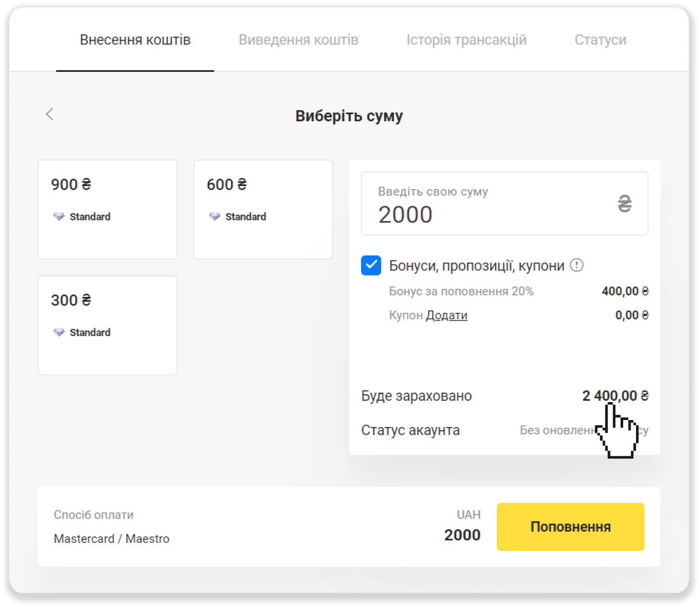Click hryvnia currency symbol in amount field
This screenshot has height=607, width=700.
pos(624,204)
